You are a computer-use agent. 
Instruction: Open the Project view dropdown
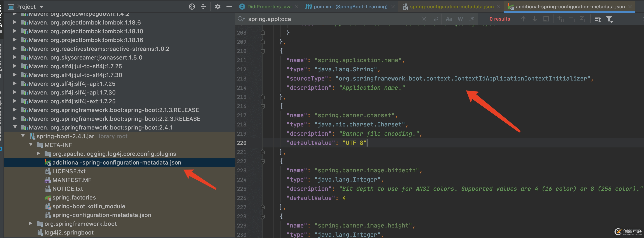(x=42, y=7)
